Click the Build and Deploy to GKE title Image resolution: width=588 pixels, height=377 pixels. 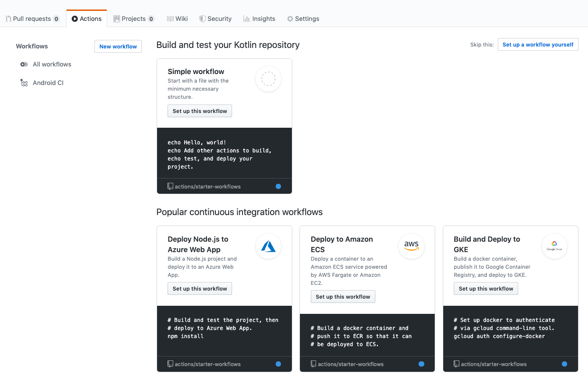point(487,244)
